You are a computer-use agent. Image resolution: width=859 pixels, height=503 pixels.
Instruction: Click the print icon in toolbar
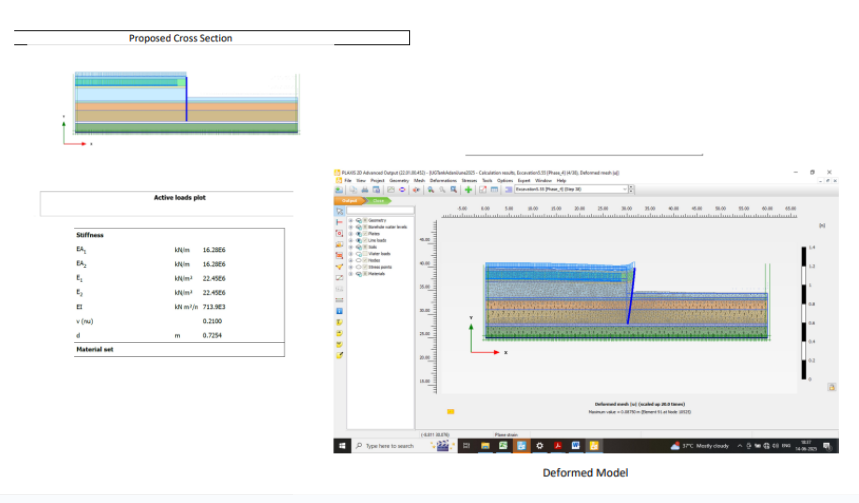(x=365, y=189)
